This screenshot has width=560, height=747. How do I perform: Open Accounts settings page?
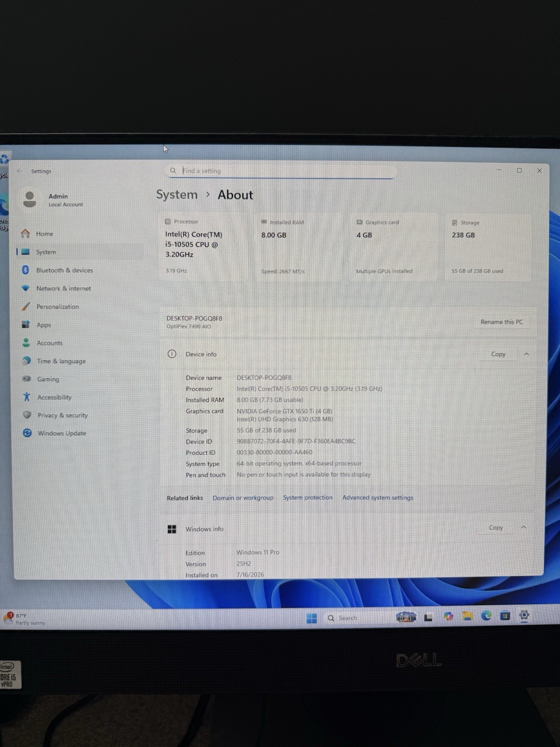pos(49,343)
